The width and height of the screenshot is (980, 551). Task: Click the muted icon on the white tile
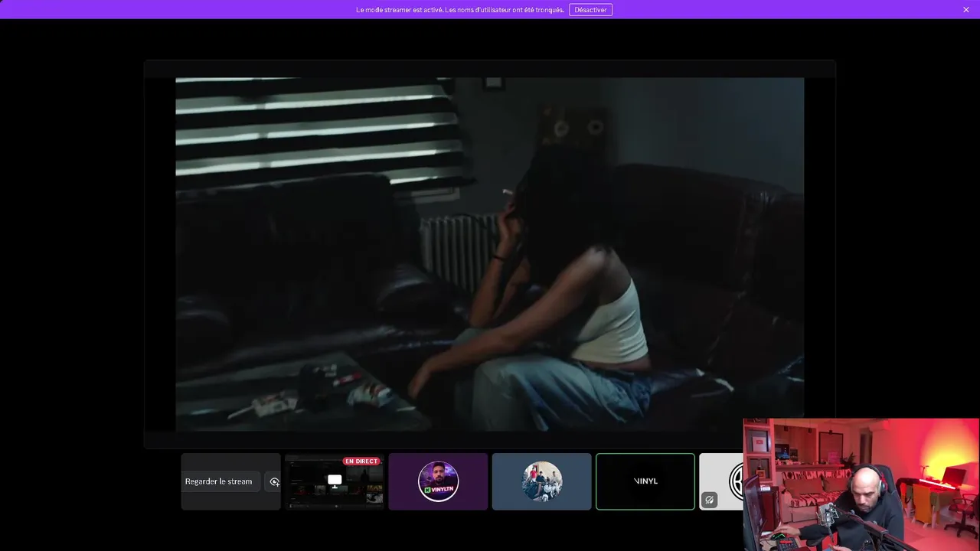(x=710, y=500)
